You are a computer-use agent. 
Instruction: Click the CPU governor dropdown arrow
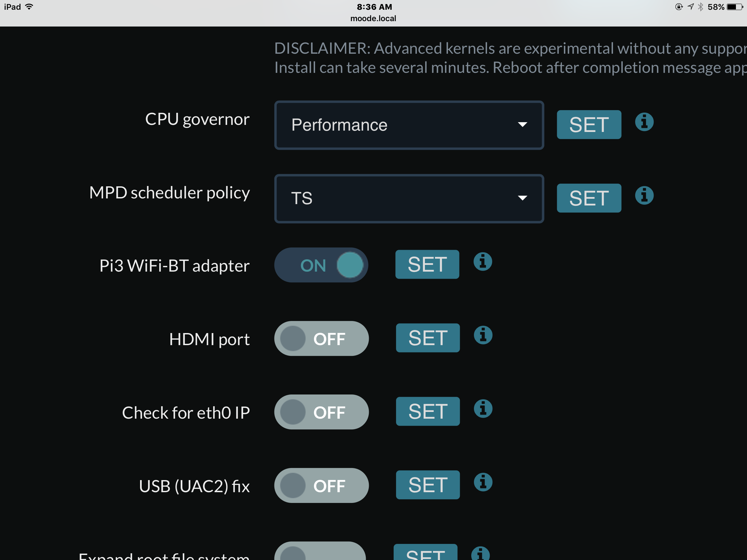tap(522, 125)
